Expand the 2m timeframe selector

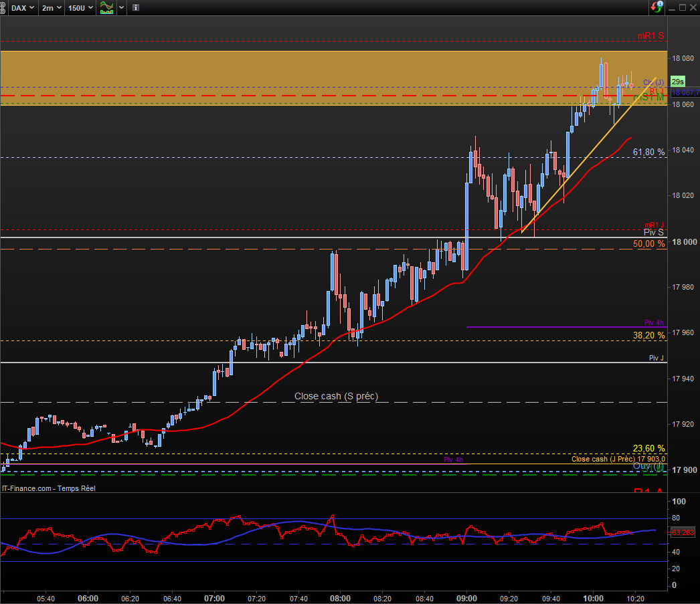[x=52, y=8]
